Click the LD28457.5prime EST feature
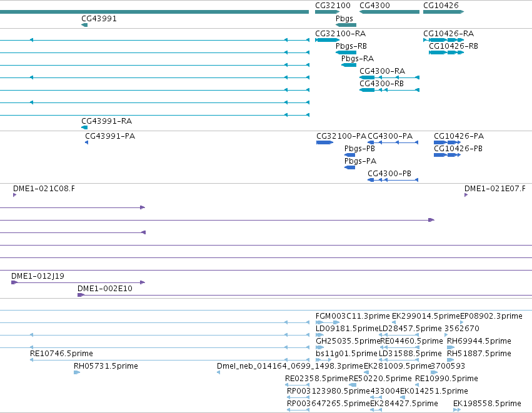 click(399, 335)
